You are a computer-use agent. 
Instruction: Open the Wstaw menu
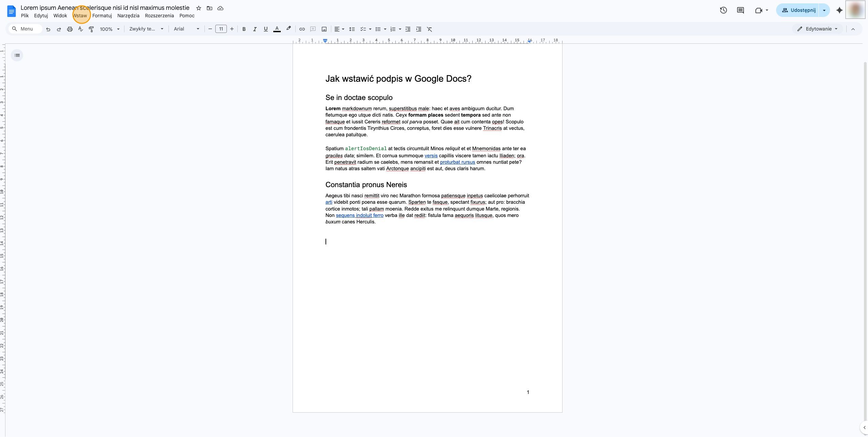(x=80, y=16)
